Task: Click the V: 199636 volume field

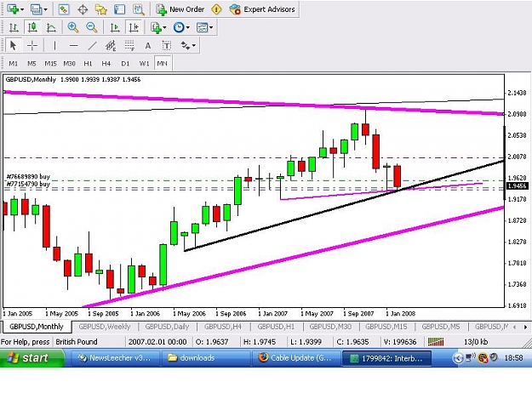Action: (400, 342)
